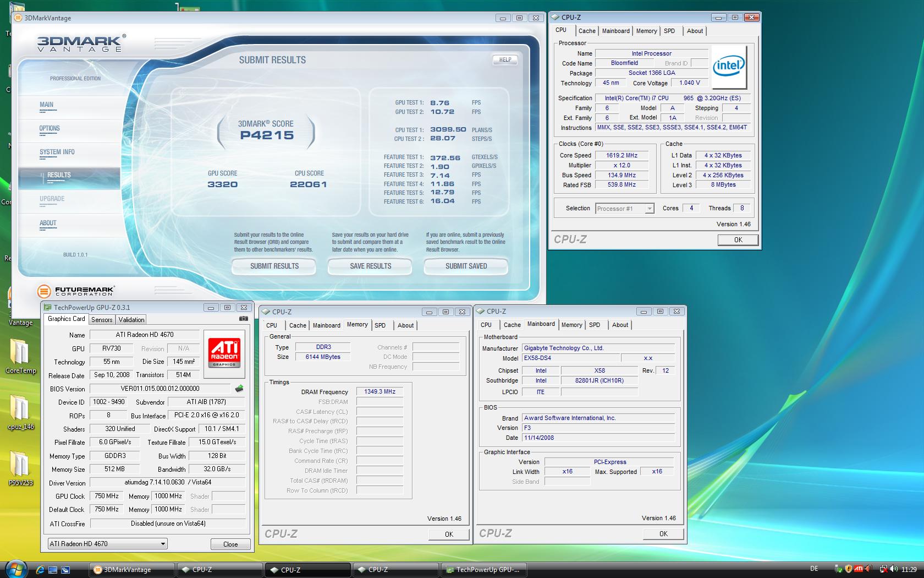Click the SAVE RESULTS button
The width and height of the screenshot is (924, 578).
(370, 266)
